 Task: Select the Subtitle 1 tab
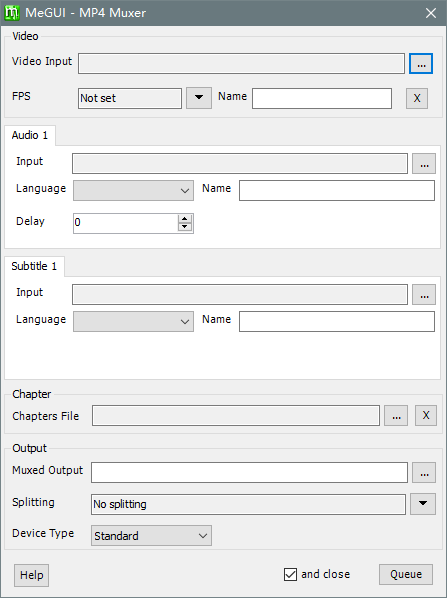[x=34, y=266]
